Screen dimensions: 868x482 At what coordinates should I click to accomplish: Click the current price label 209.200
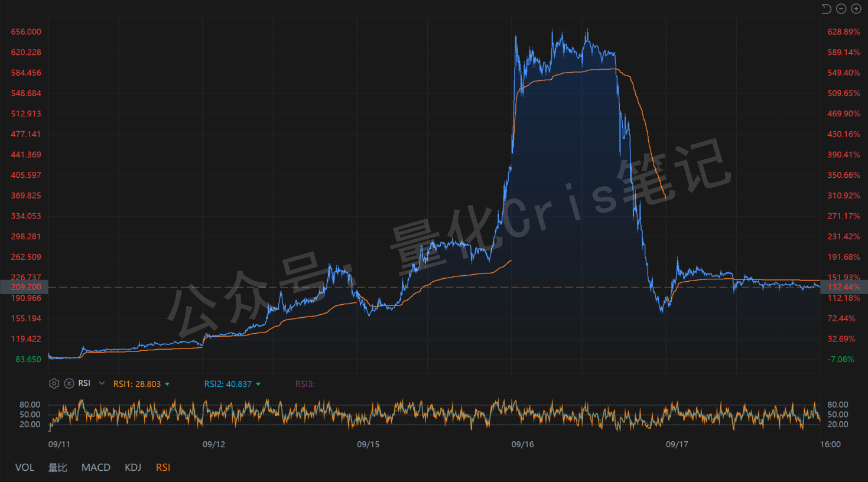(x=24, y=287)
